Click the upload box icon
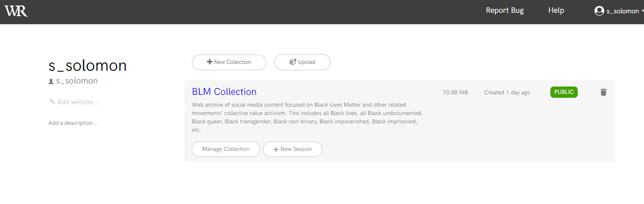 coord(293,62)
